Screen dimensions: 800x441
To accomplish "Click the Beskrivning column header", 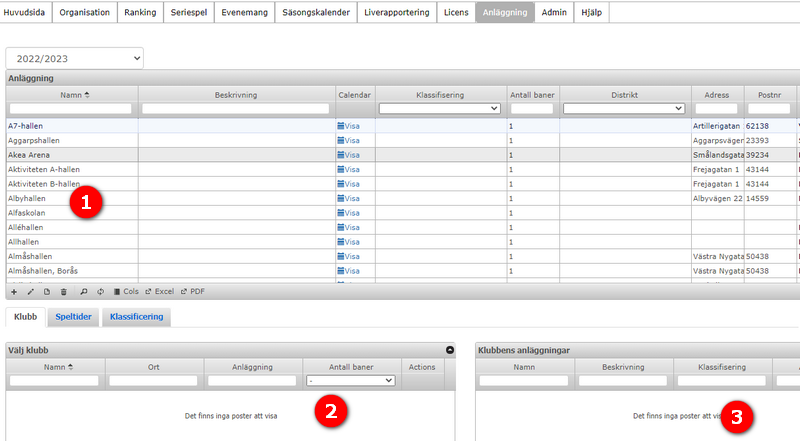I will click(x=236, y=95).
